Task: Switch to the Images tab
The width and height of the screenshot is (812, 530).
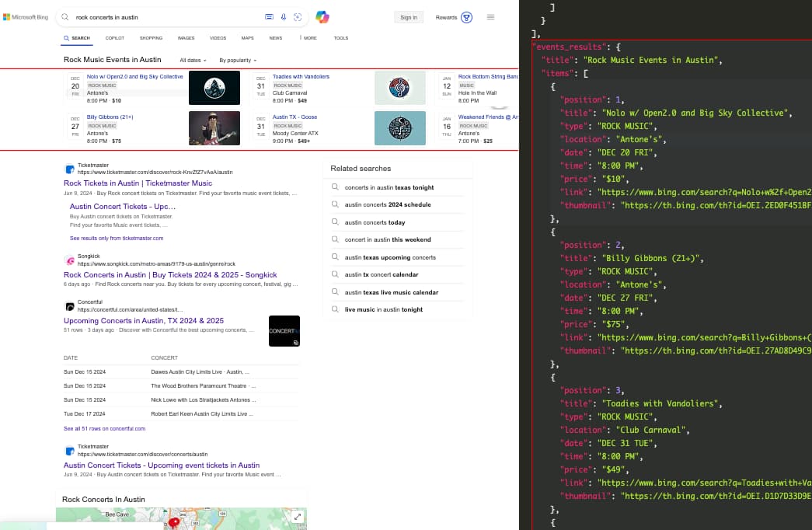Action: (x=186, y=38)
